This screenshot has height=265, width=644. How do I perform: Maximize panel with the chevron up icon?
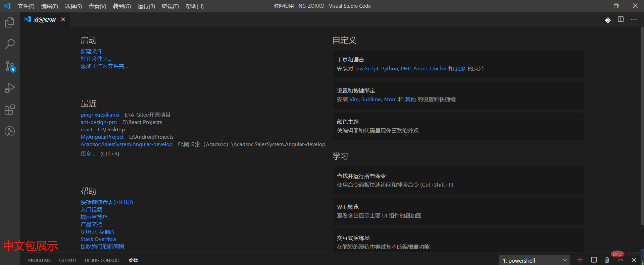(621, 260)
